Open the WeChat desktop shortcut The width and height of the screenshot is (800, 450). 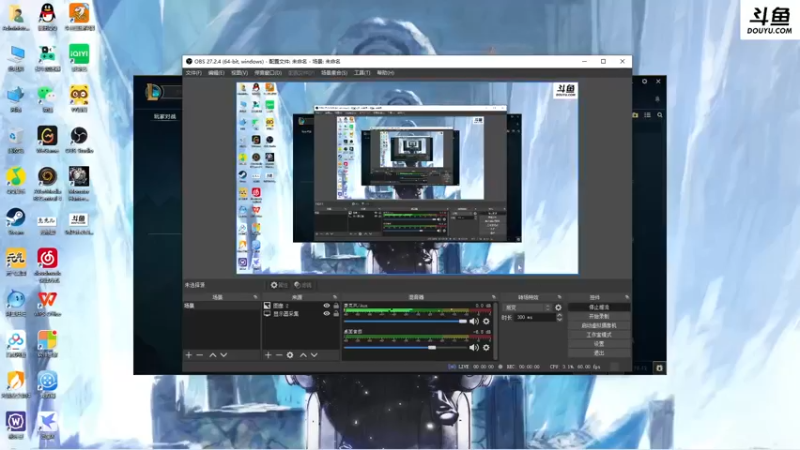[x=47, y=98]
